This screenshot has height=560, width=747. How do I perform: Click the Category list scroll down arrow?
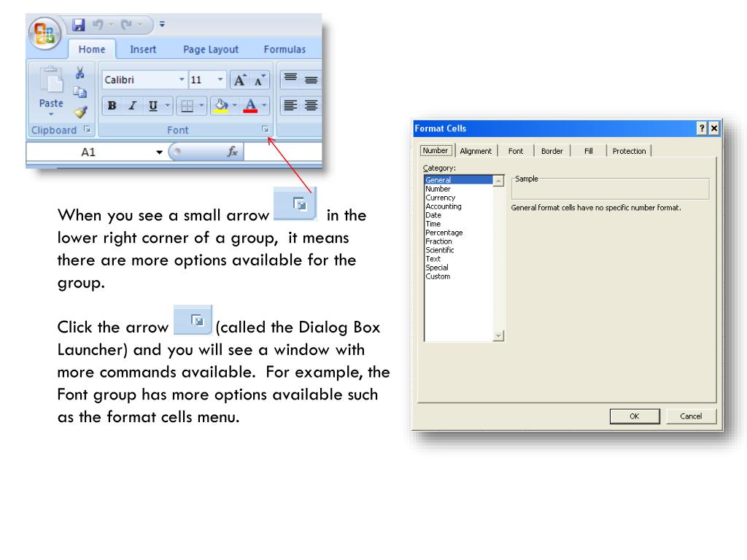(498, 335)
